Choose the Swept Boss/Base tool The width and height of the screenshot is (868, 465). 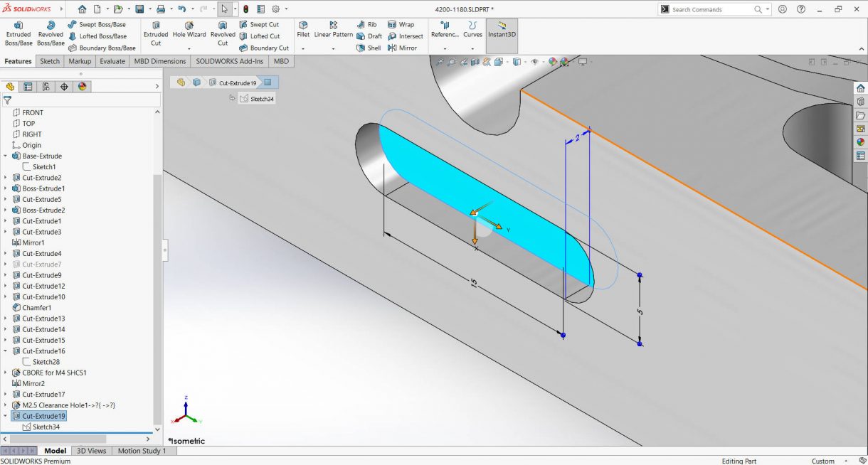(x=97, y=24)
